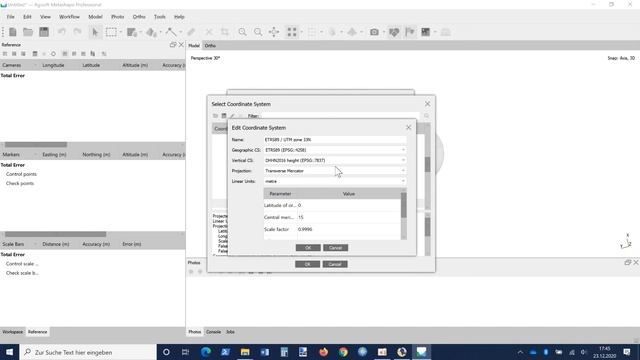This screenshot has height=360, width=640.
Task: Open Chrome from the taskbar
Action: click(343, 352)
